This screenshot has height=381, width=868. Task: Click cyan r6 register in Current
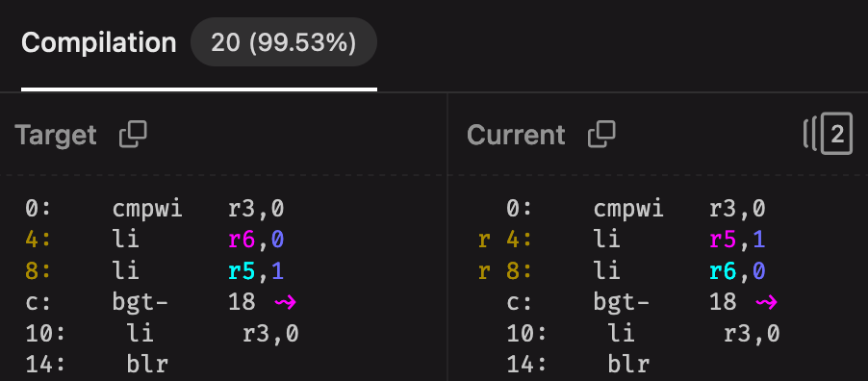tap(724, 271)
